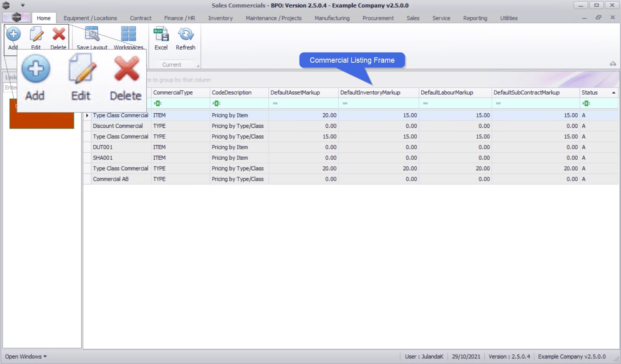Screen dimensions: 621x364
Task: Sort by the CodeDescription column header
Action: [x=239, y=93]
